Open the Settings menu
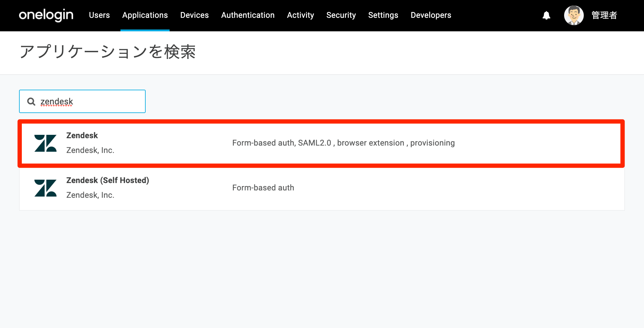Viewport: 644px width, 328px height. point(383,15)
